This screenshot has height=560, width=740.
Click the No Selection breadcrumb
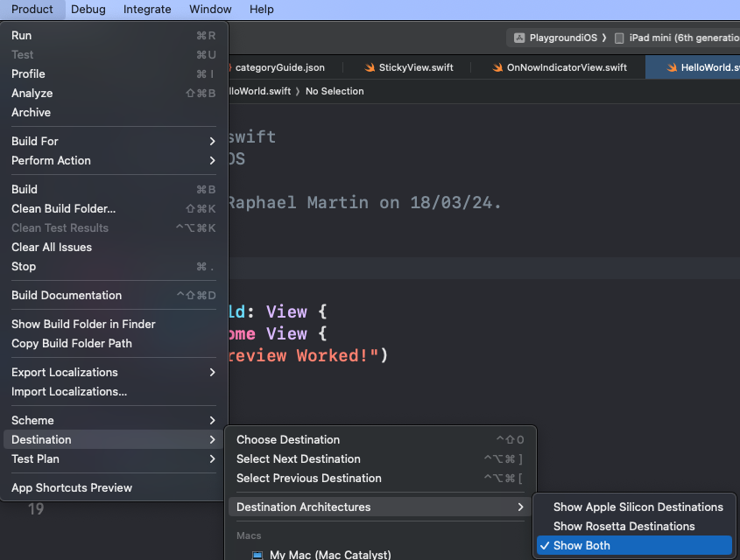[x=335, y=91]
